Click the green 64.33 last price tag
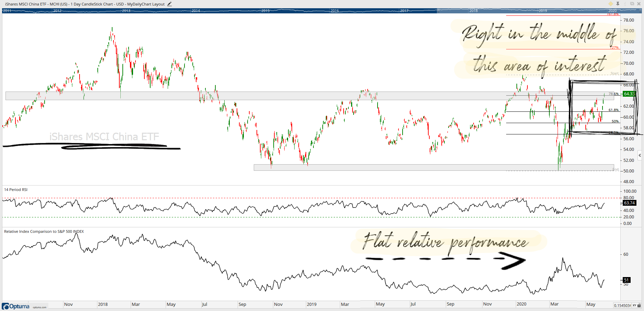Image resolution: width=644 pixels, height=311 pixels. click(x=629, y=94)
